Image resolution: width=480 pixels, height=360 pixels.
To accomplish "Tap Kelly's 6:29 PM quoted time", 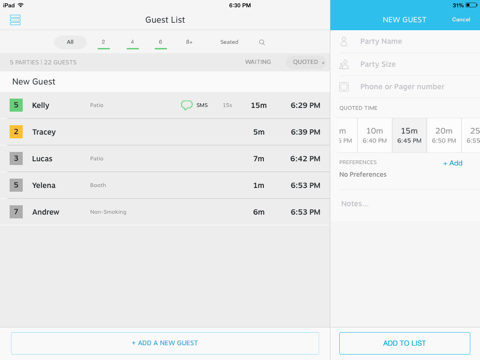I will (x=305, y=105).
